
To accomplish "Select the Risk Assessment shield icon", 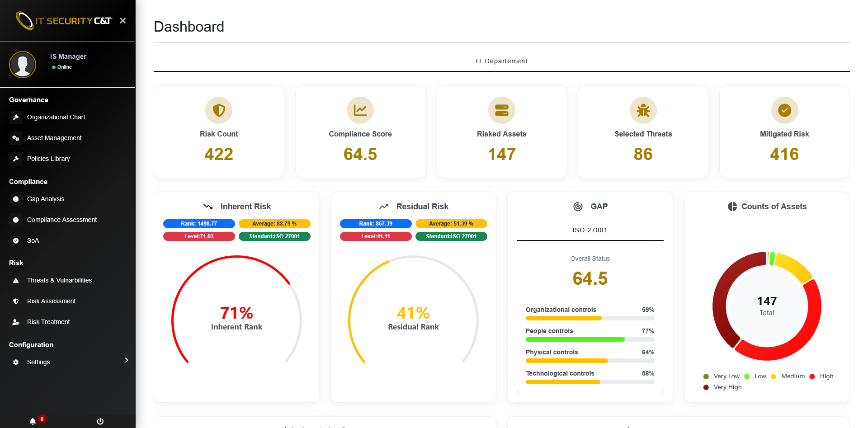I will [x=16, y=301].
